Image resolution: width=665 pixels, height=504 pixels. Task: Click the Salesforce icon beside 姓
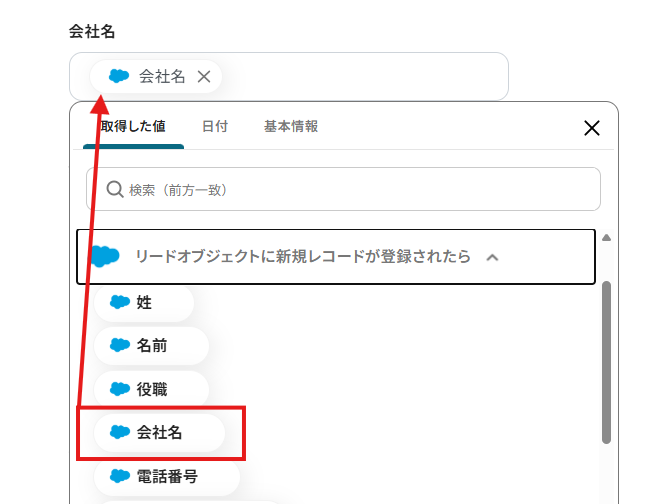(x=120, y=302)
